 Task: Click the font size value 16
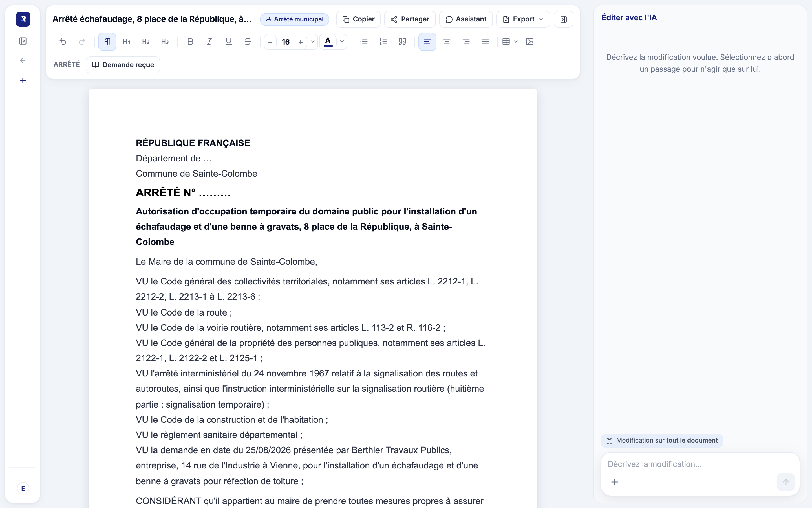(x=286, y=42)
